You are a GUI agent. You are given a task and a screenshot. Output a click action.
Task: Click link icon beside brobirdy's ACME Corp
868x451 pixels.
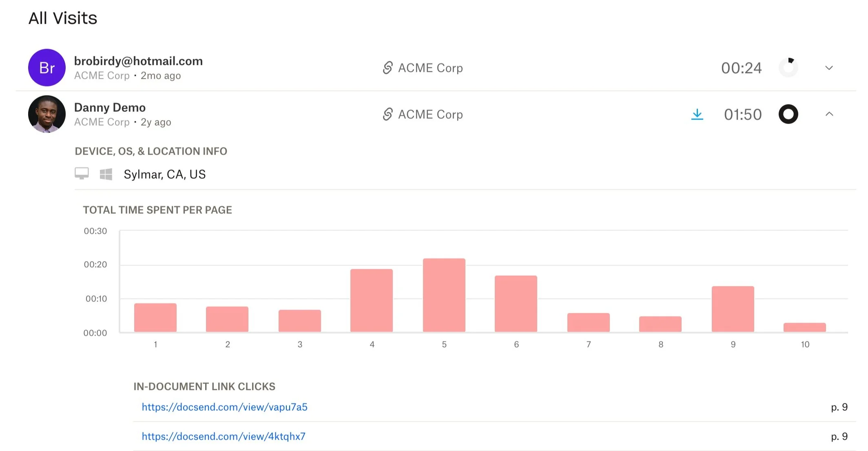(387, 68)
